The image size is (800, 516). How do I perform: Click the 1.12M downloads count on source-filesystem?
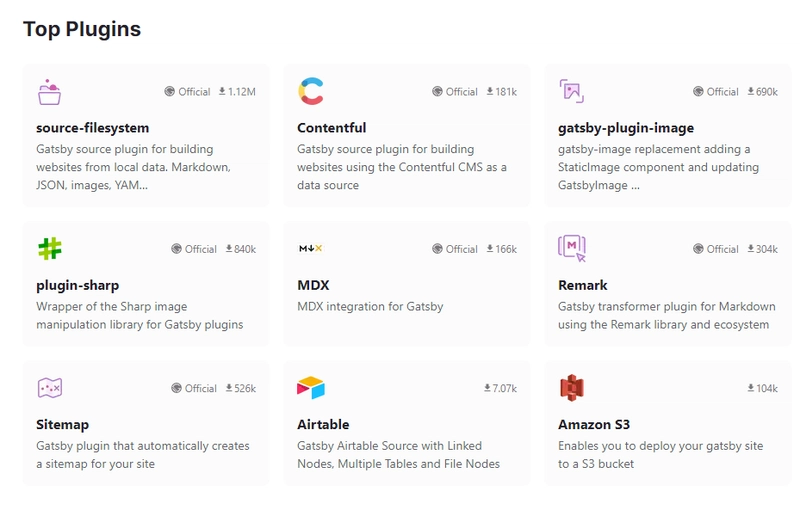click(x=237, y=92)
